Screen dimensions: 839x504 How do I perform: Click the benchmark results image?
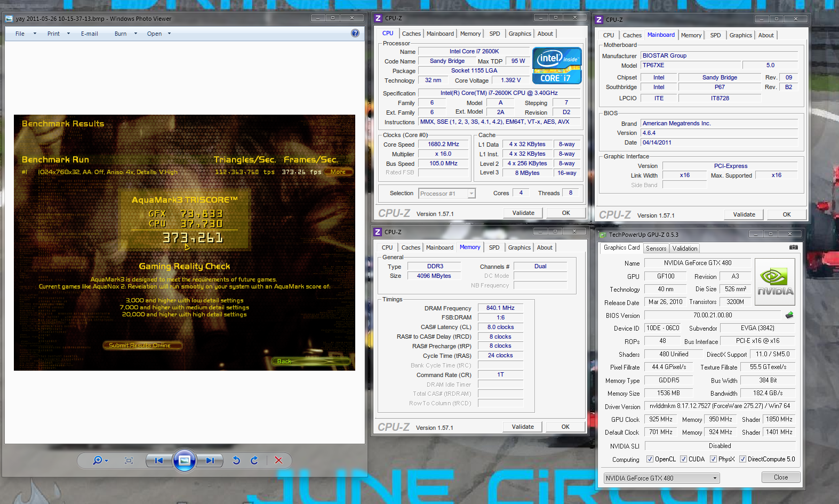185,243
